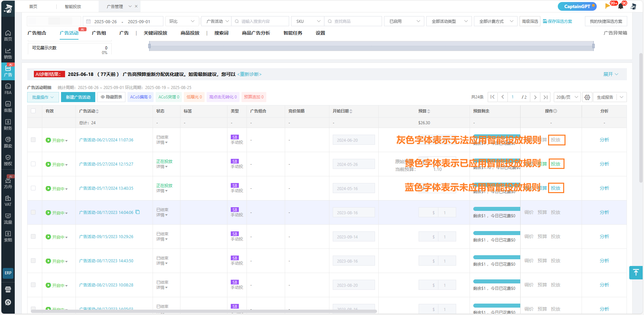Click the orange play icon with 99+ badge
The width and height of the screenshot is (644, 315).
pyautogui.click(x=607, y=6)
